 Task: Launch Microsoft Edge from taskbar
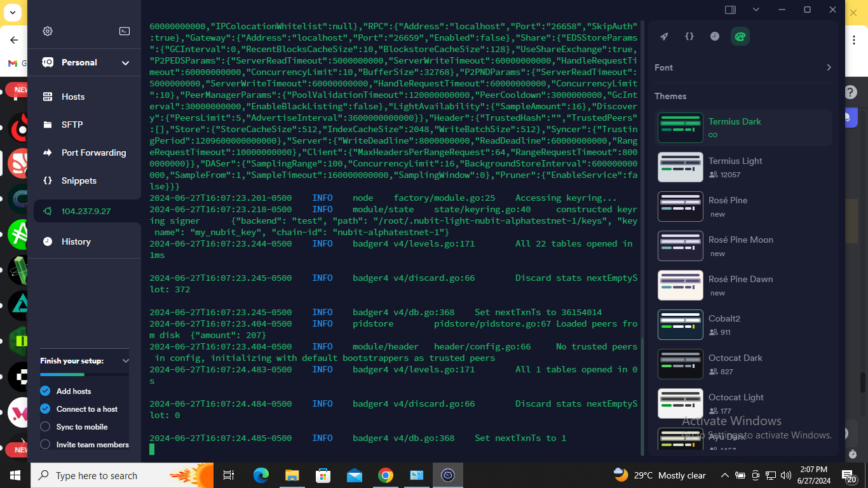click(x=261, y=475)
